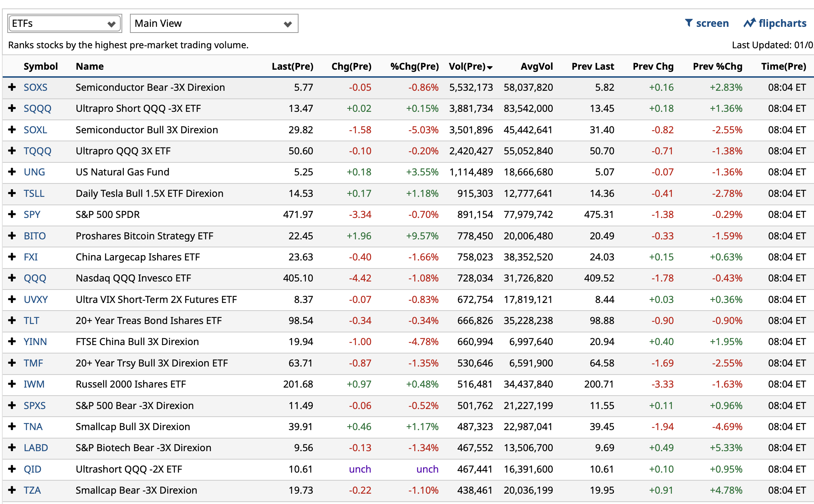
Task: Open the Main View dropdown
Action: click(214, 23)
